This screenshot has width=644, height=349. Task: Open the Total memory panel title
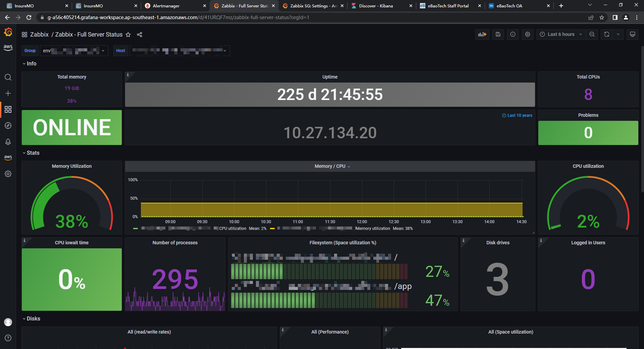72,77
